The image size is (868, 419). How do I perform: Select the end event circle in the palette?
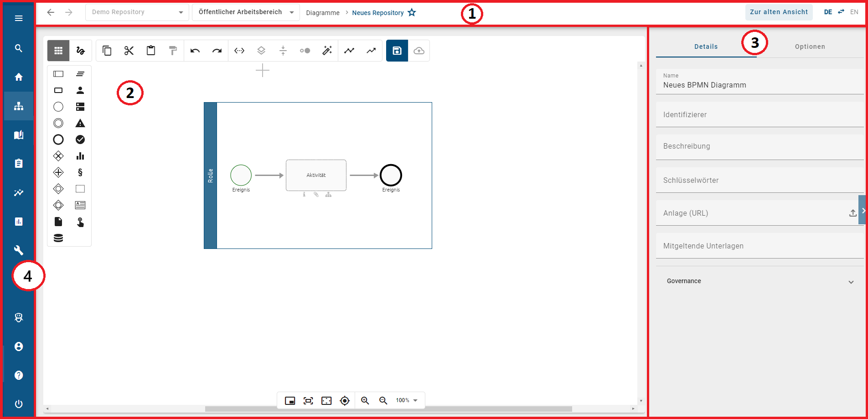click(x=58, y=139)
